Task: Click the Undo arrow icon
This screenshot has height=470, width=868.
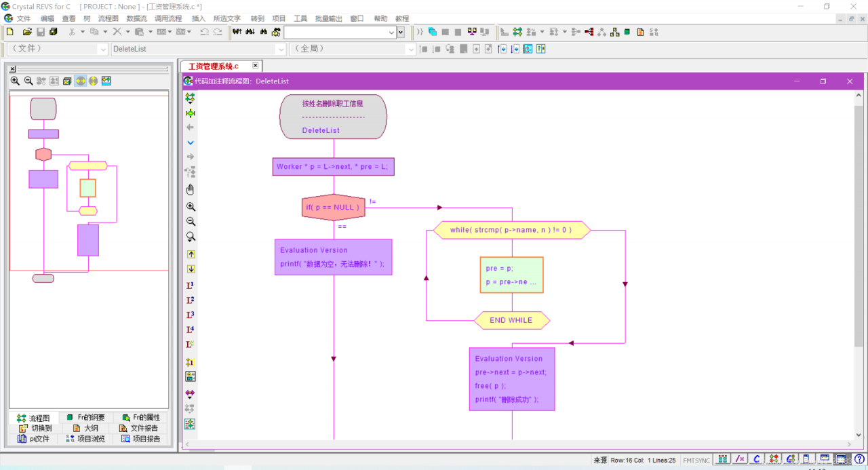Action: 204,32
